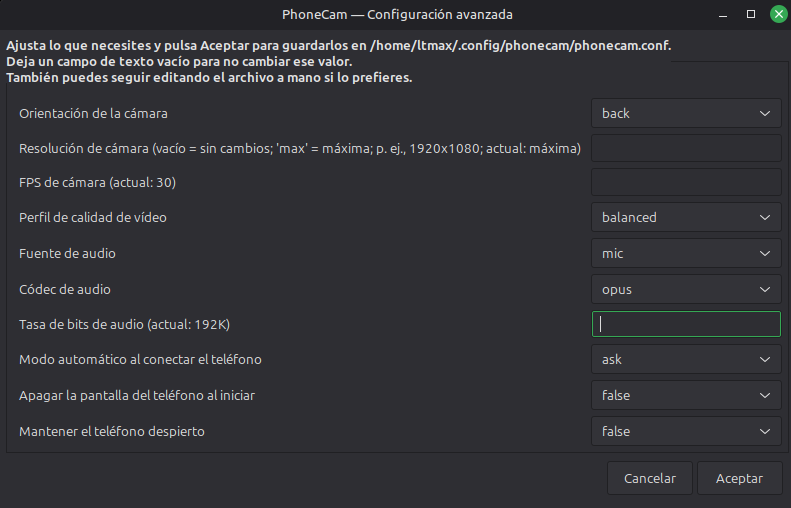Open the Mantener el teléfono despierto dropdown
791x508 pixels.
coord(686,431)
